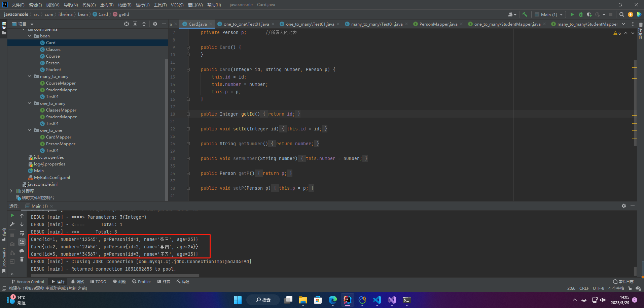Viewport: 644px width, 308px height.
Task: Open Version Control tool window
Action: click(x=28, y=282)
